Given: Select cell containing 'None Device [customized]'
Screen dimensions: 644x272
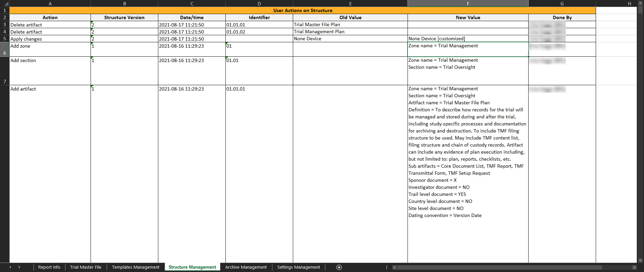Looking at the screenshot, I should pos(468,39).
